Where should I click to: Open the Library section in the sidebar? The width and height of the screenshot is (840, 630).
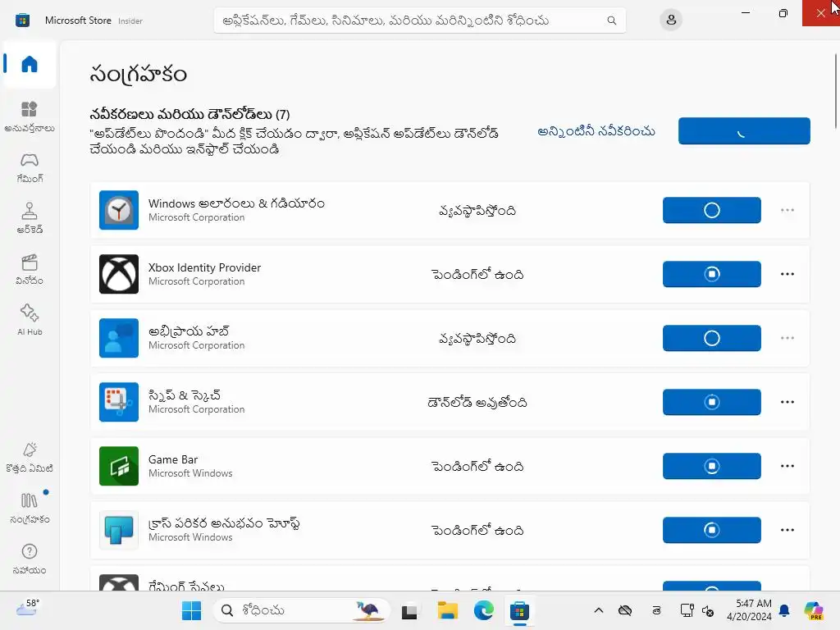pyautogui.click(x=30, y=509)
